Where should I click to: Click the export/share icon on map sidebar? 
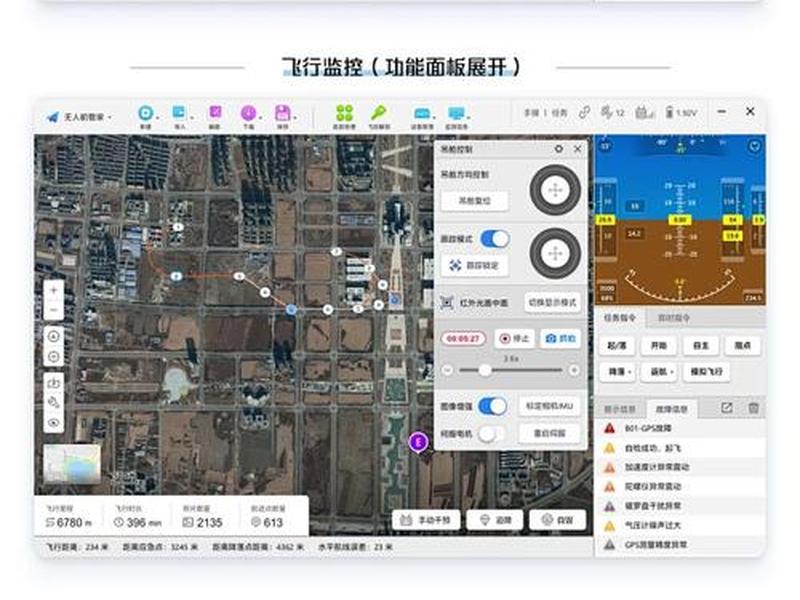click(x=54, y=382)
